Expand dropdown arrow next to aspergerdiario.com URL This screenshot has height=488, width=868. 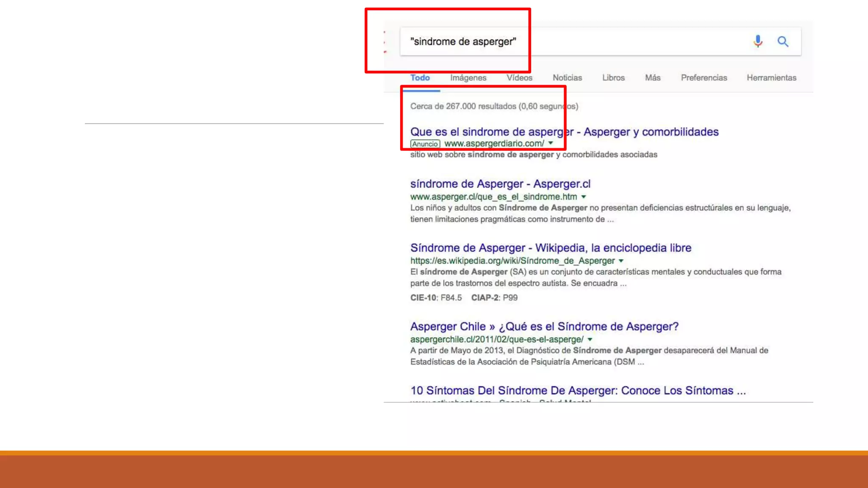pyautogui.click(x=551, y=143)
